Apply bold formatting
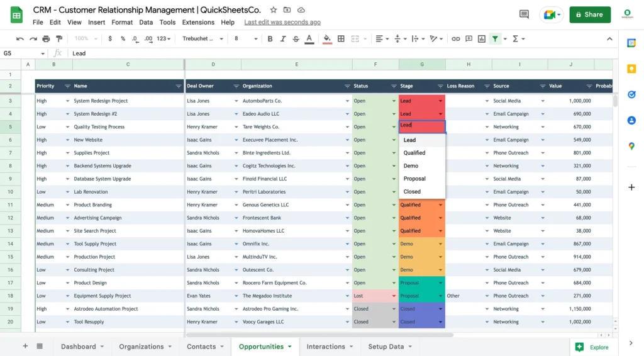Screen dimensions: 644x356 (270, 38)
